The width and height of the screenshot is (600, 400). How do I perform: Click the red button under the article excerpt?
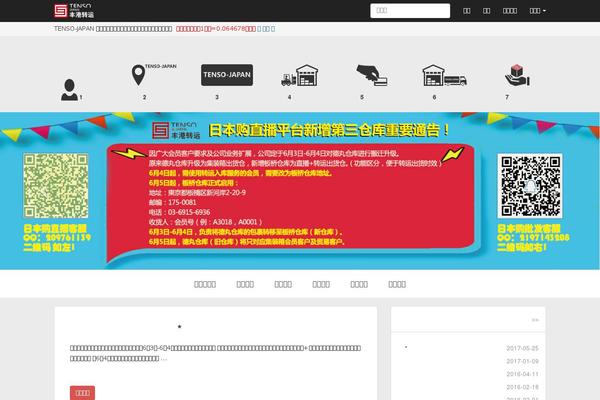tap(82, 393)
